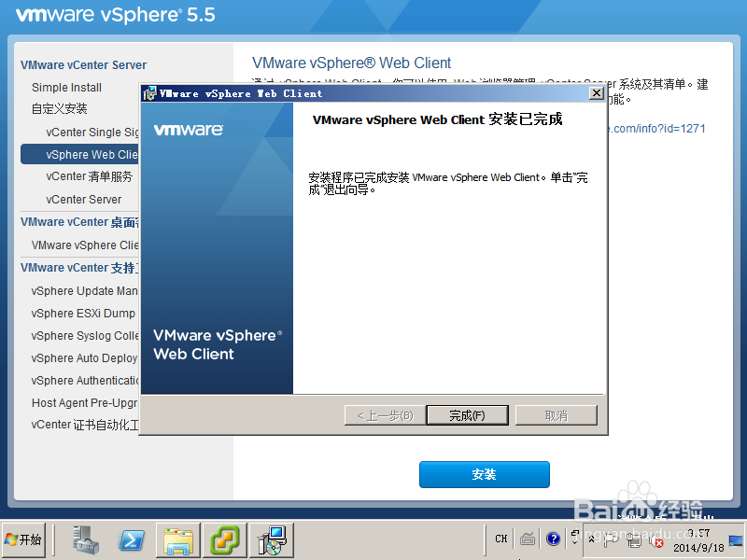This screenshot has height=560, width=747.
Task: Collapse the VMware vCenter Server section
Action: click(x=80, y=65)
